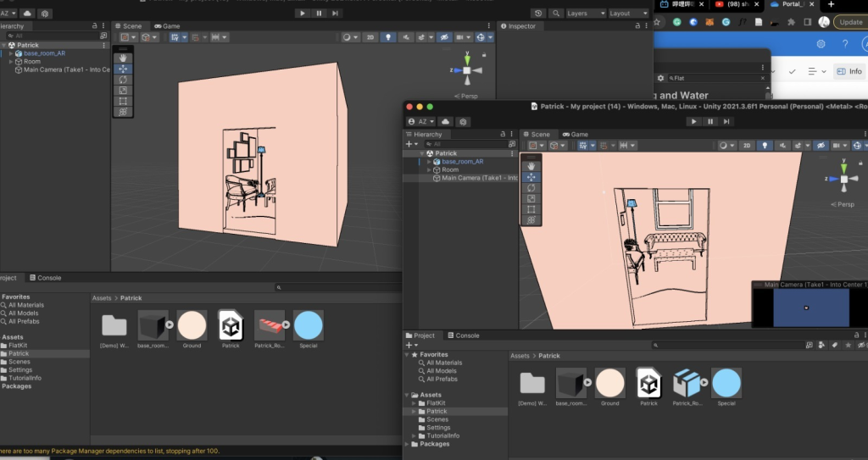868x460 pixels.
Task: Toggle 2D view in back Unity scene toolbar
Action: tap(370, 37)
